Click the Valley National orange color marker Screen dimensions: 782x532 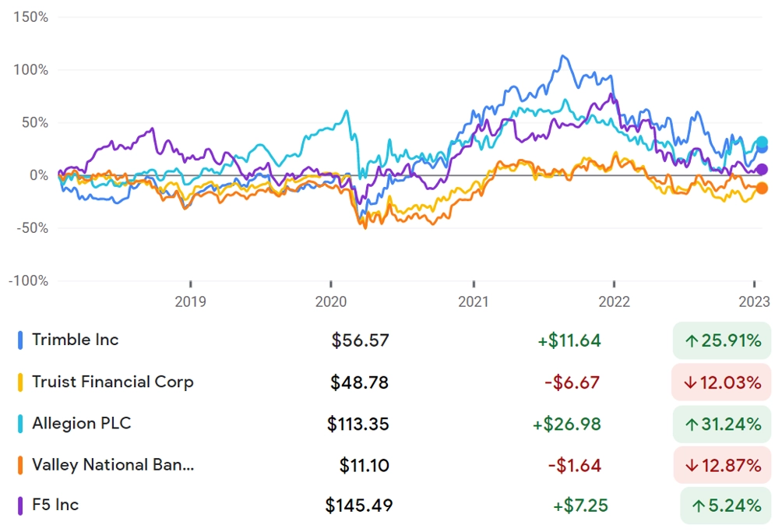(20, 465)
